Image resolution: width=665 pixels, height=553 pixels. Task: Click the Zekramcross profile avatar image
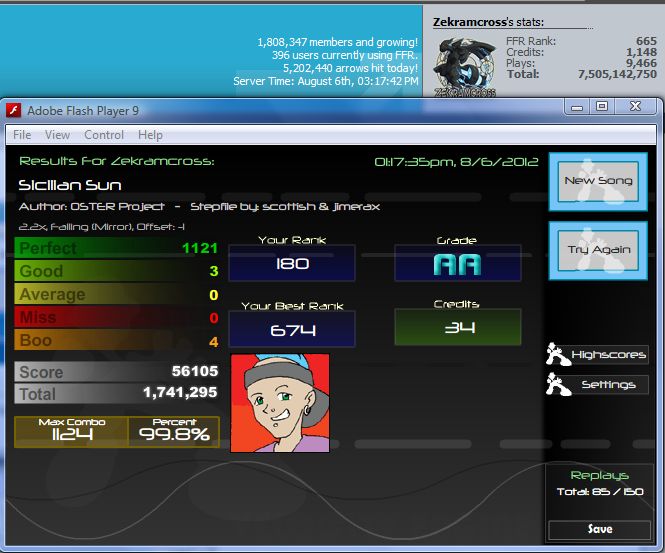(465, 67)
